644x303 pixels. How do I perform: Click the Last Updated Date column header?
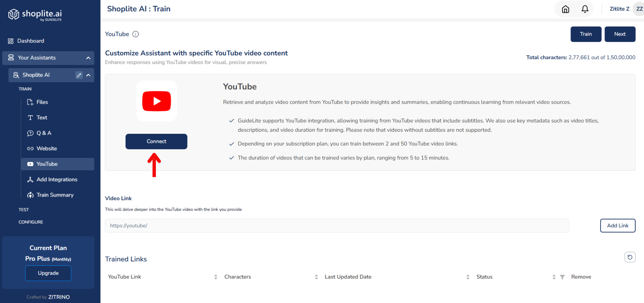pos(348,277)
